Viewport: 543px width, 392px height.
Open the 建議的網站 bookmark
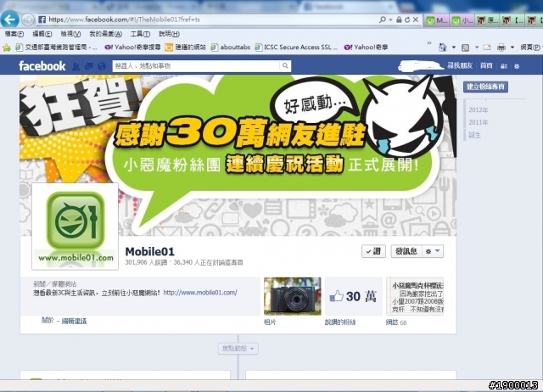185,48
